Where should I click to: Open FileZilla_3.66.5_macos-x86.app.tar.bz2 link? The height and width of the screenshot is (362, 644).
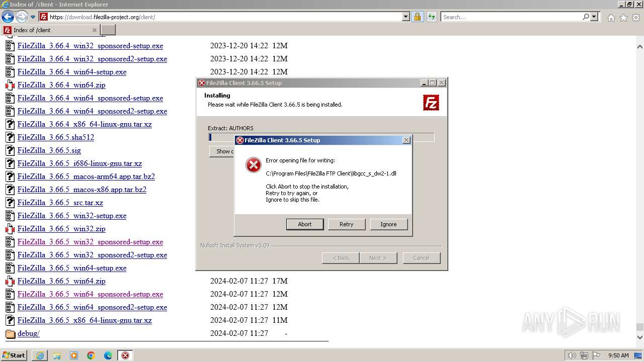coord(82,190)
